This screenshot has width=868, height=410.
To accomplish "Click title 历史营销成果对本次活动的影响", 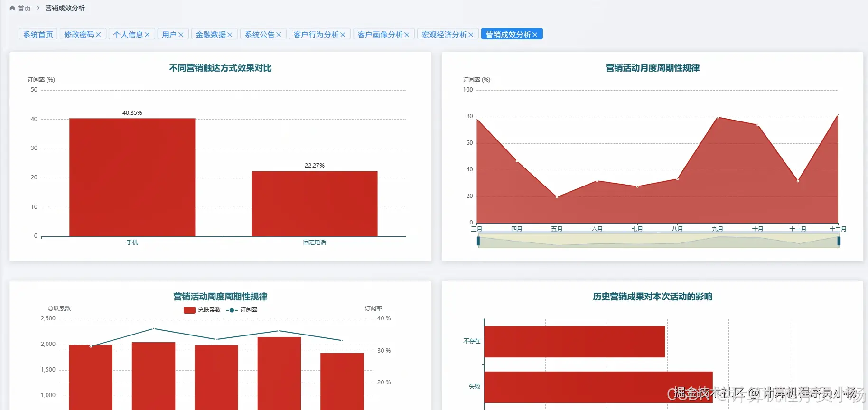I will pos(653,297).
